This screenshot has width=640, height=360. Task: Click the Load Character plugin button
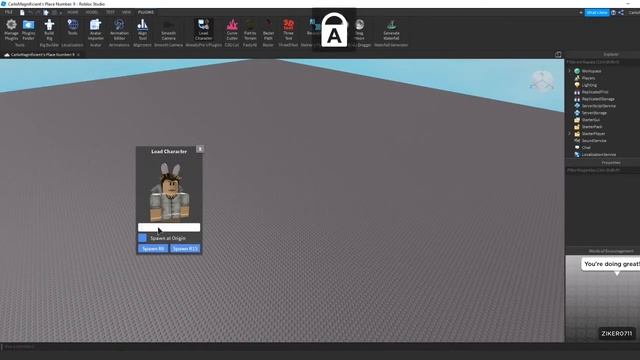click(203, 30)
